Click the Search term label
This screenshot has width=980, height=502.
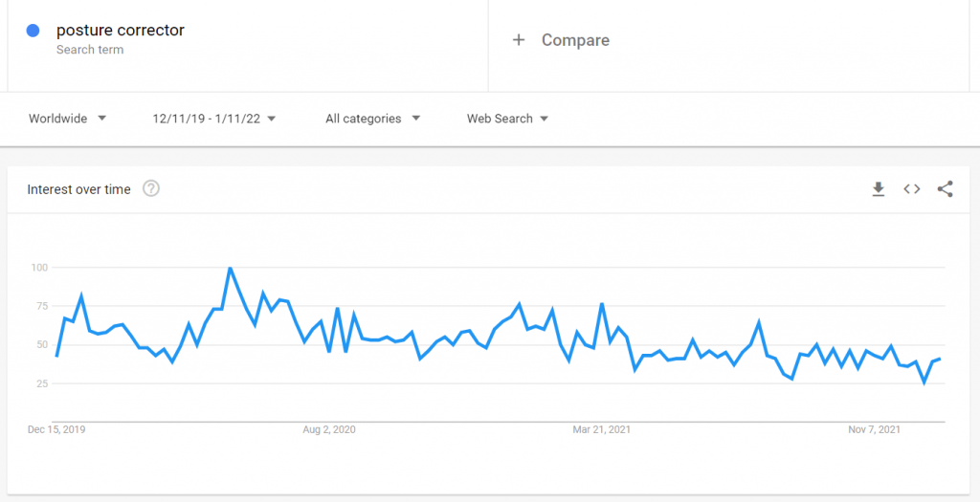[90, 50]
